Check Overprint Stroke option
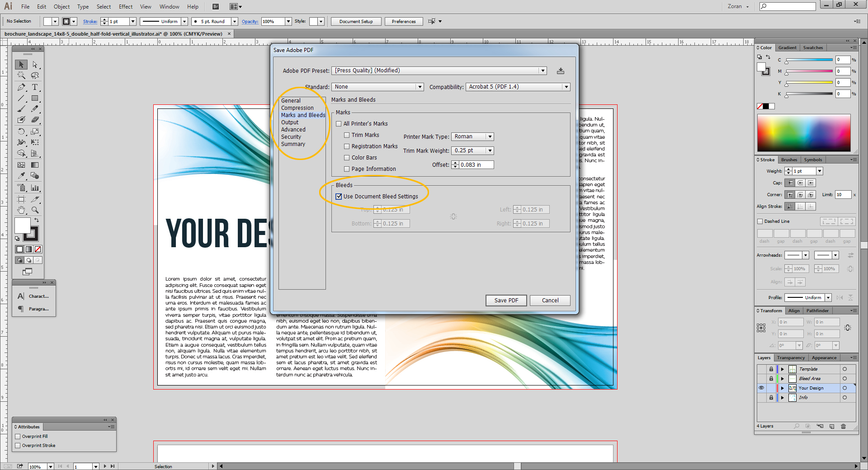 (x=18, y=446)
